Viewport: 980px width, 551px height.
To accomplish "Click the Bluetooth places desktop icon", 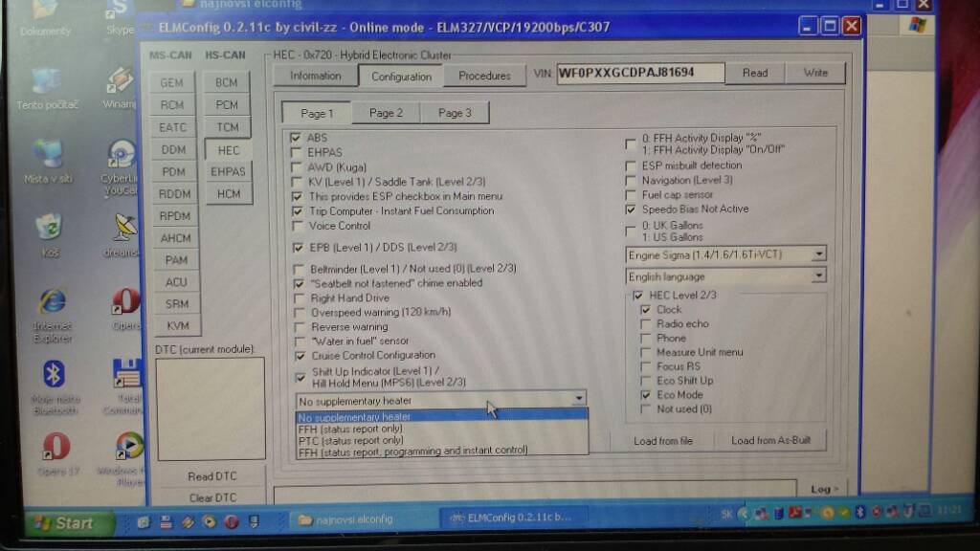I will tap(54, 375).
